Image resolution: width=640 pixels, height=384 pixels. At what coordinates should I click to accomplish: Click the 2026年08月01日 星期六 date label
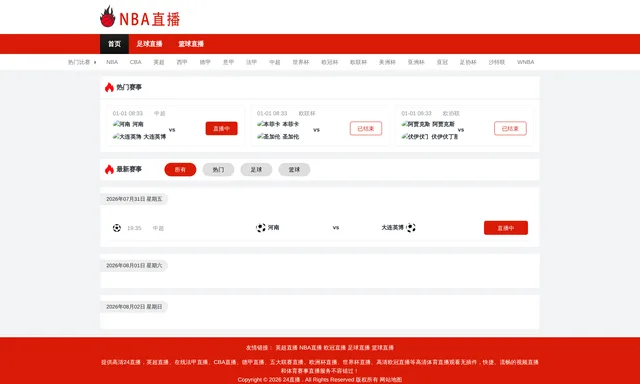[134, 266]
